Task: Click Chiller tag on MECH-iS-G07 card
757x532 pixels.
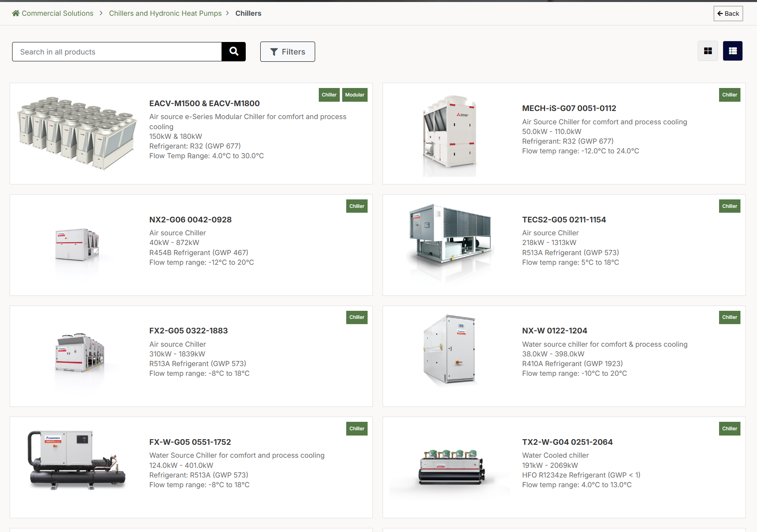Action: (730, 95)
